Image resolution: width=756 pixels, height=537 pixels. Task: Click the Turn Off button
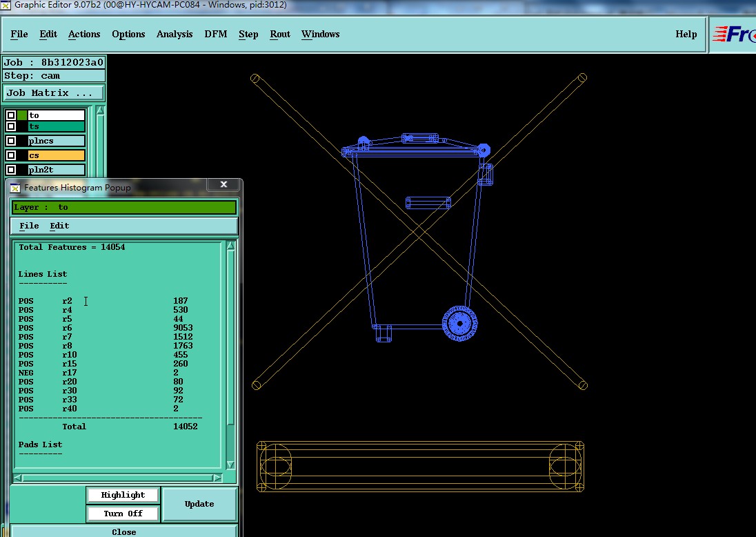123,514
